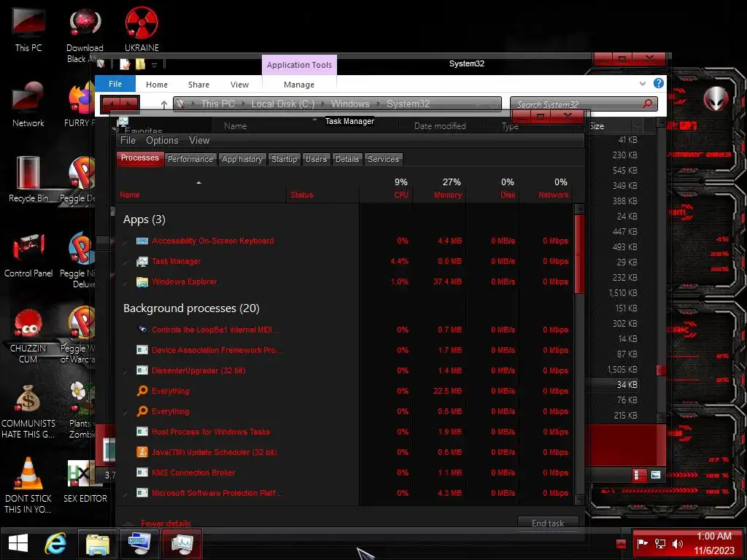This screenshot has width=747, height=560.
Task: Open the Network desktop icon
Action: coord(28,105)
